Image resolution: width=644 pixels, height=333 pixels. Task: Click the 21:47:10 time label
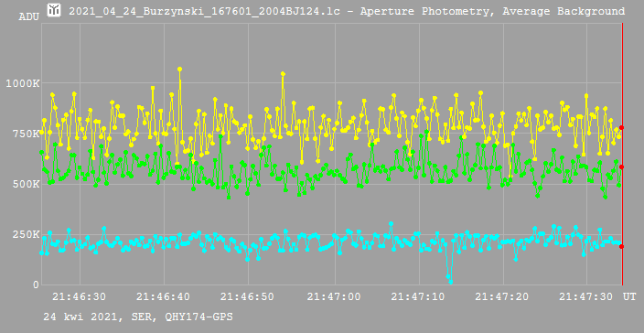(x=419, y=296)
